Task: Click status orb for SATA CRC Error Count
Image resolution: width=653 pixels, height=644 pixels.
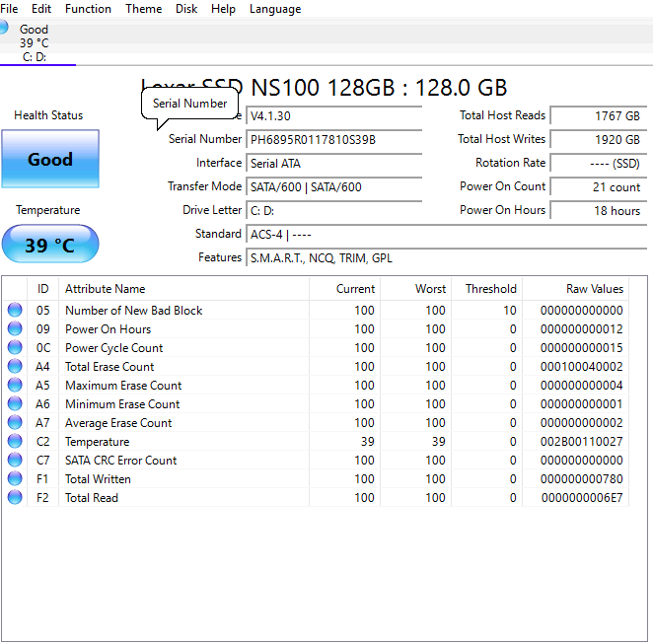Action: coord(15,460)
